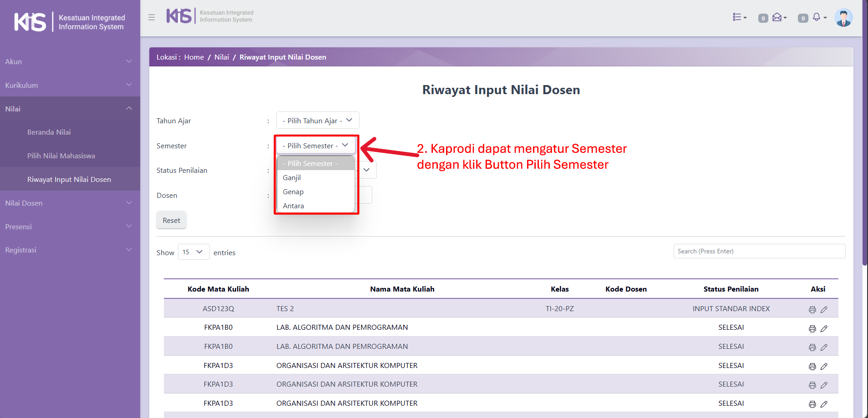
Task: Click the Search (Press Enter) field
Action: coord(759,251)
